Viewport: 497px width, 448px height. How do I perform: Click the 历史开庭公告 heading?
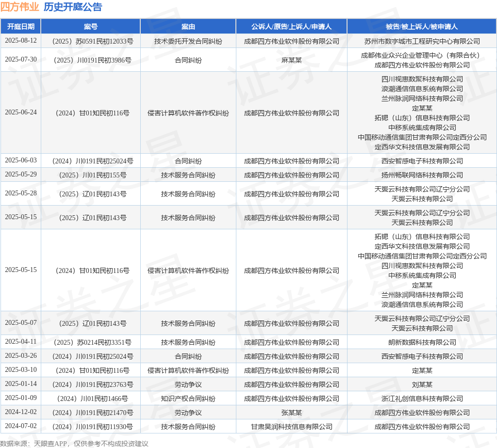click(x=73, y=7)
